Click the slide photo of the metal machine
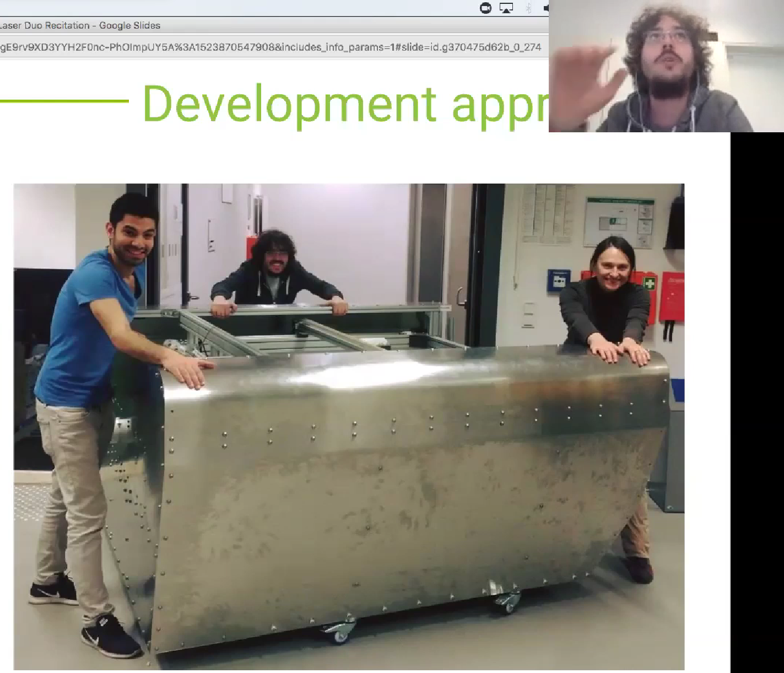Image resolution: width=784 pixels, height=673 pixels. tap(349, 427)
